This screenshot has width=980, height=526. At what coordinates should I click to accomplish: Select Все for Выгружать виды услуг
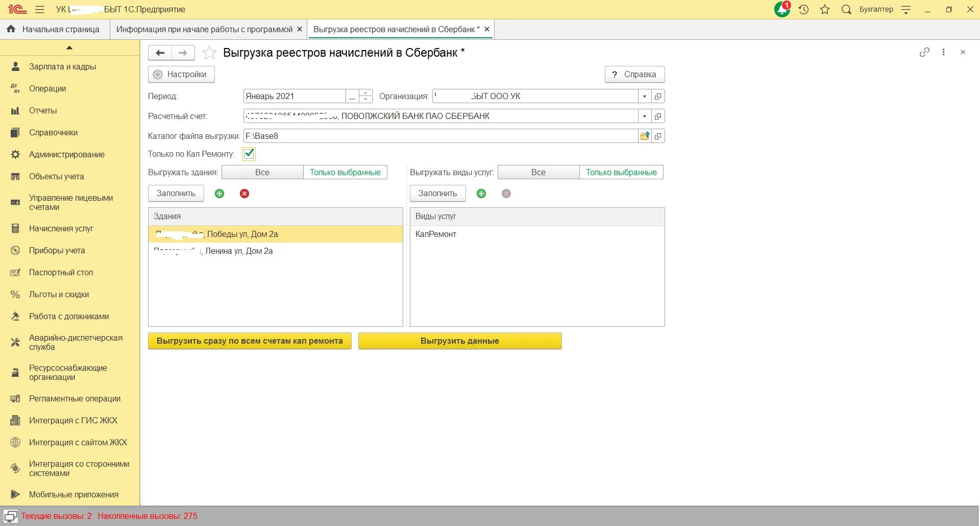[x=538, y=172]
